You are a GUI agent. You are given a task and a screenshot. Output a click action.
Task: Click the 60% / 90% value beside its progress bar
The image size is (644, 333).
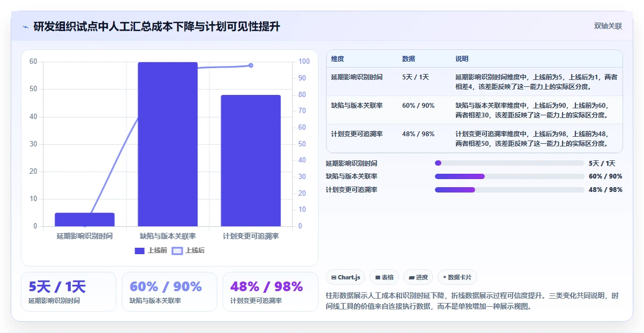click(605, 176)
